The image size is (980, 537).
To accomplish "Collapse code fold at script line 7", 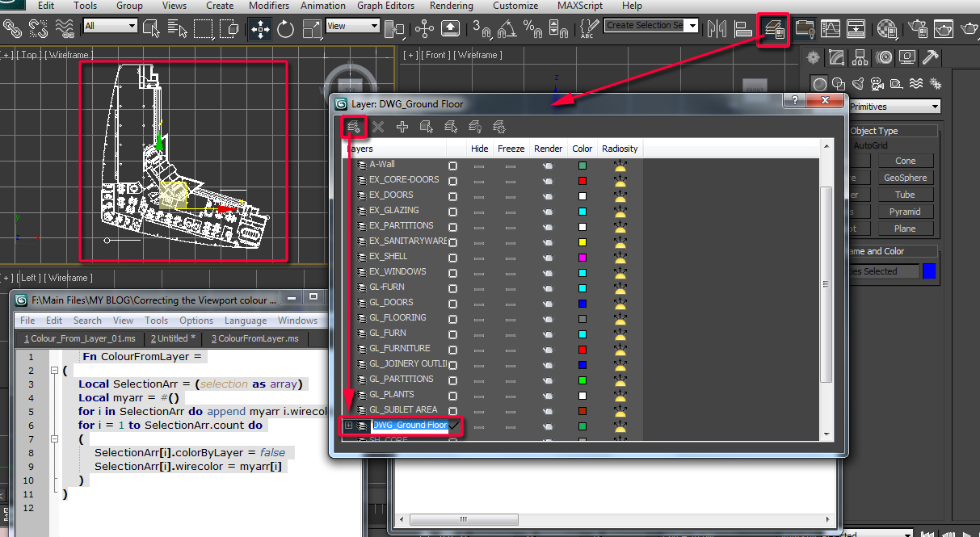I will (54, 439).
